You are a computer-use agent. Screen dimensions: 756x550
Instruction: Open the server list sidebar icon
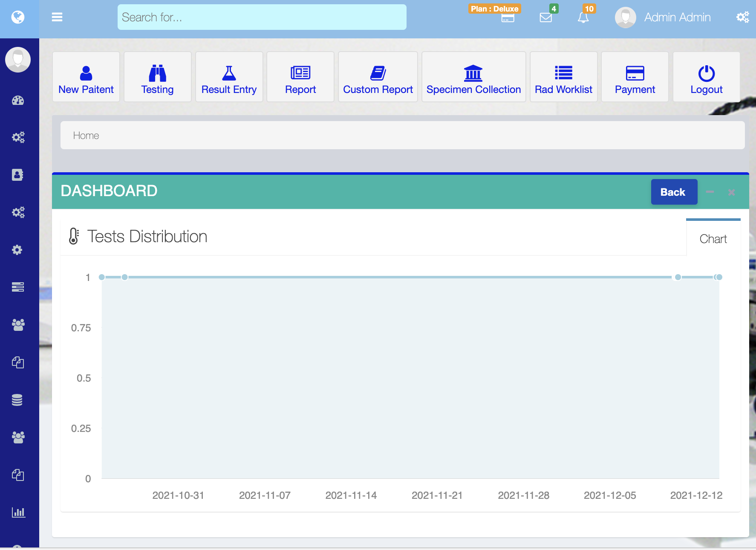(18, 287)
